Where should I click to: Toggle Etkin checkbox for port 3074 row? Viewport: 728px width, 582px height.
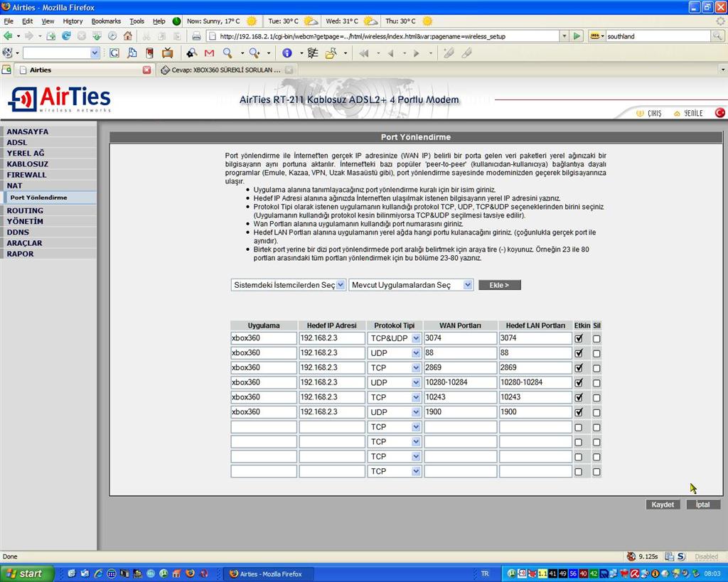[x=579, y=338]
